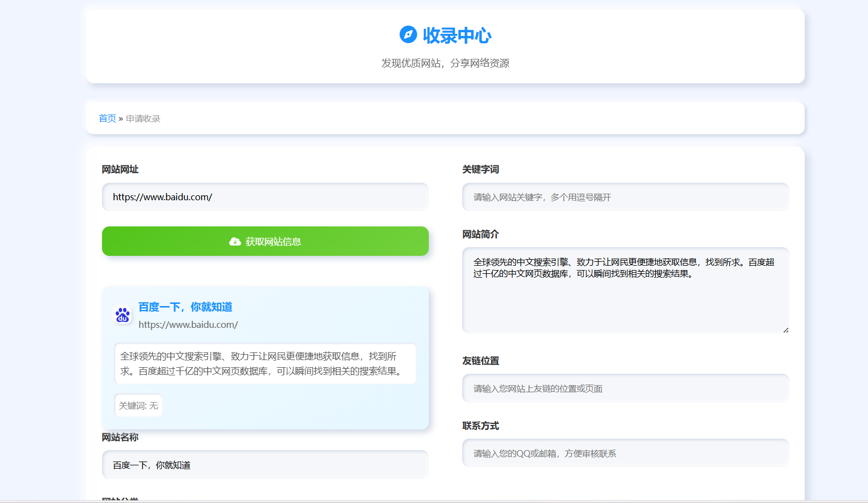Click the 网站网址 URL input field

click(x=265, y=197)
